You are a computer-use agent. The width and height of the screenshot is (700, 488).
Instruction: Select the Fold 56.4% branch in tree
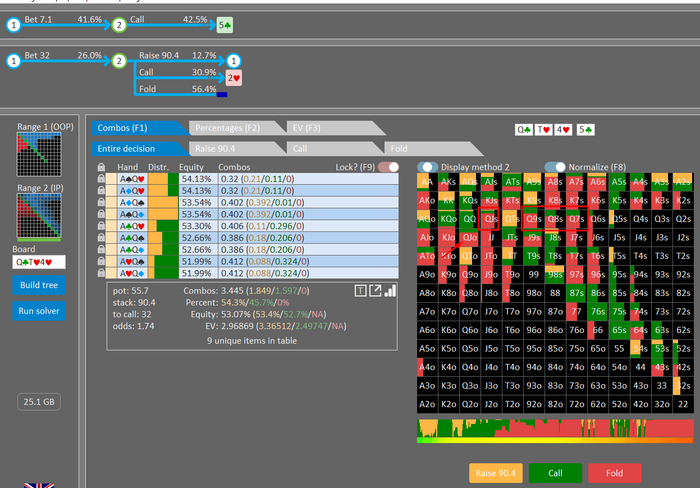coord(178,89)
